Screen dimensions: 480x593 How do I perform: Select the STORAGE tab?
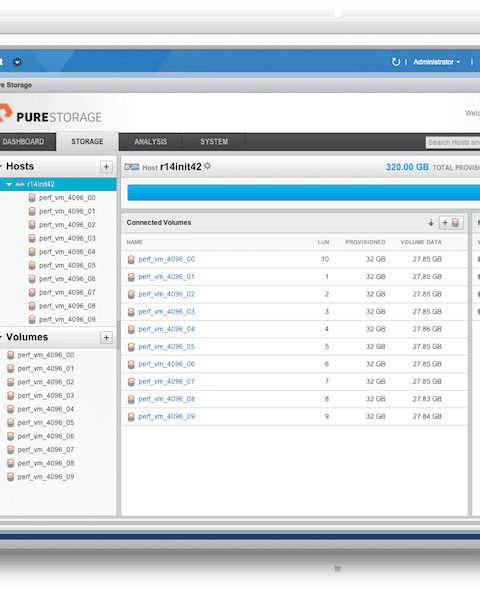87,141
